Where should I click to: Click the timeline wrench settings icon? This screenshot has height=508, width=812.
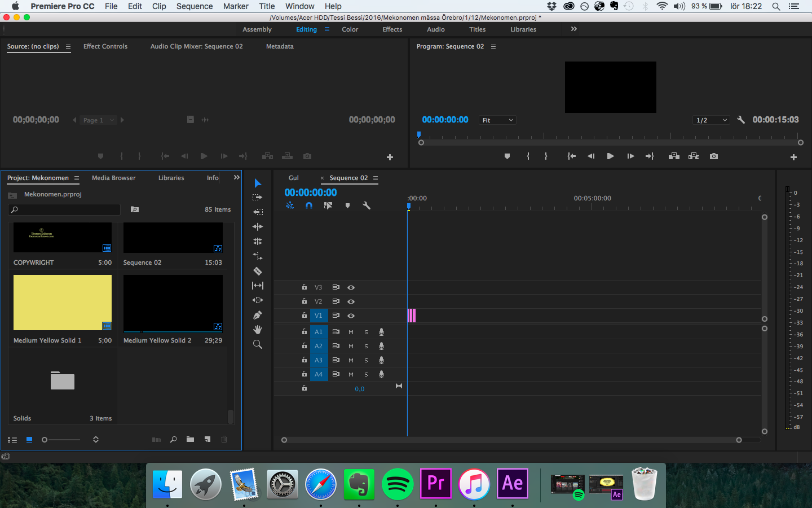(367, 206)
